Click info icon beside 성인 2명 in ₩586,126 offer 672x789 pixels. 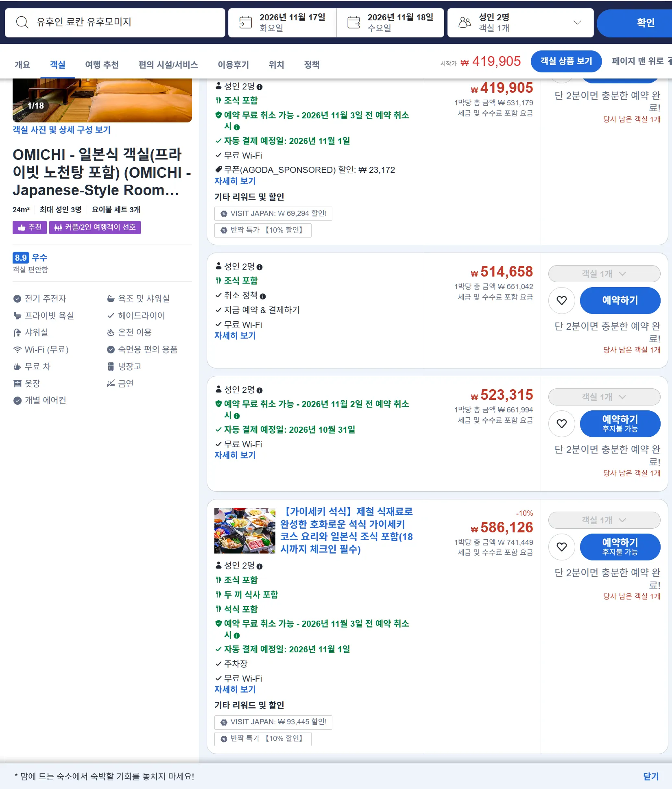point(260,567)
